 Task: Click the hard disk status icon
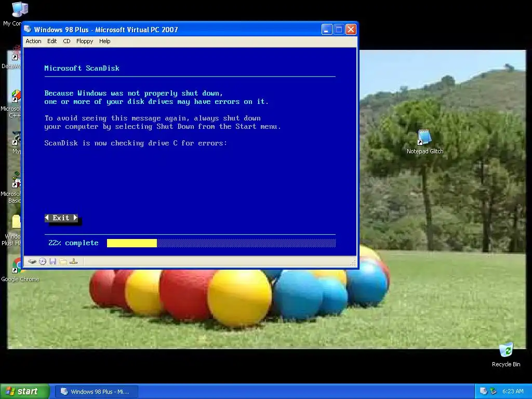pyautogui.click(x=32, y=262)
